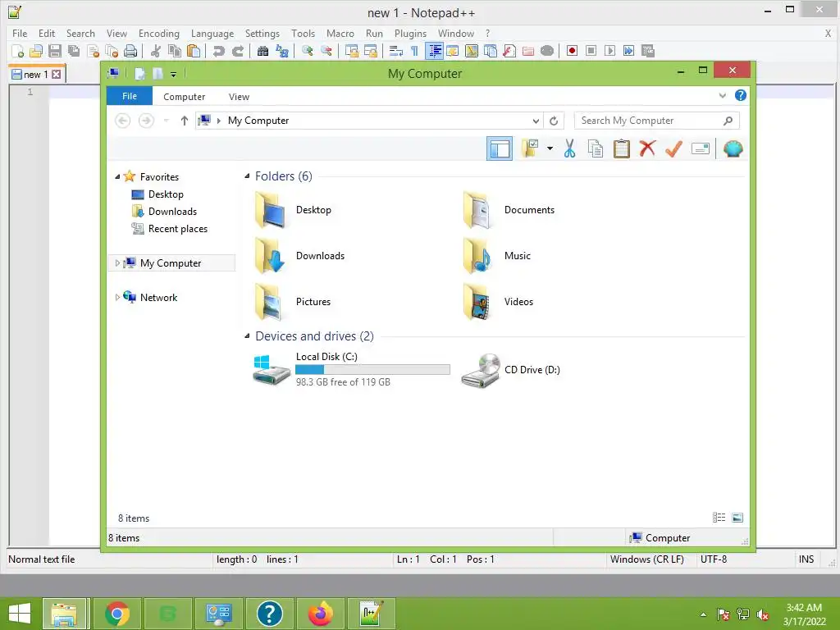Click the New file icon in Notepad++ toolbar
The image size is (840, 630).
click(17, 51)
